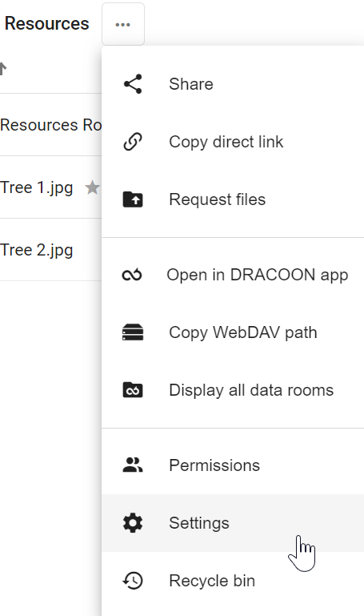364x616 pixels.
Task: Open the three-dot menu beside Resources
Action: point(123,24)
